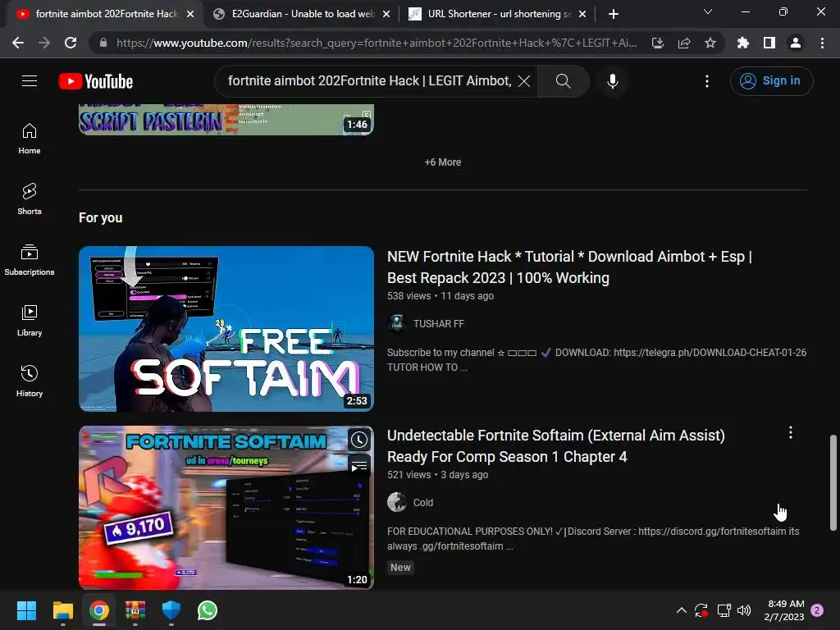Open File Explorer from taskbar
This screenshot has width=840, height=630.
click(62, 610)
